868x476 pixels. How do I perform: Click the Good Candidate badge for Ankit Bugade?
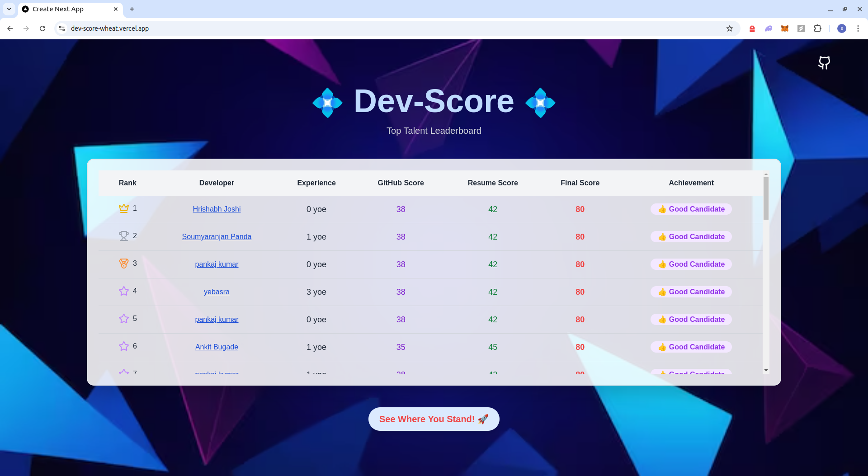[x=691, y=347]
